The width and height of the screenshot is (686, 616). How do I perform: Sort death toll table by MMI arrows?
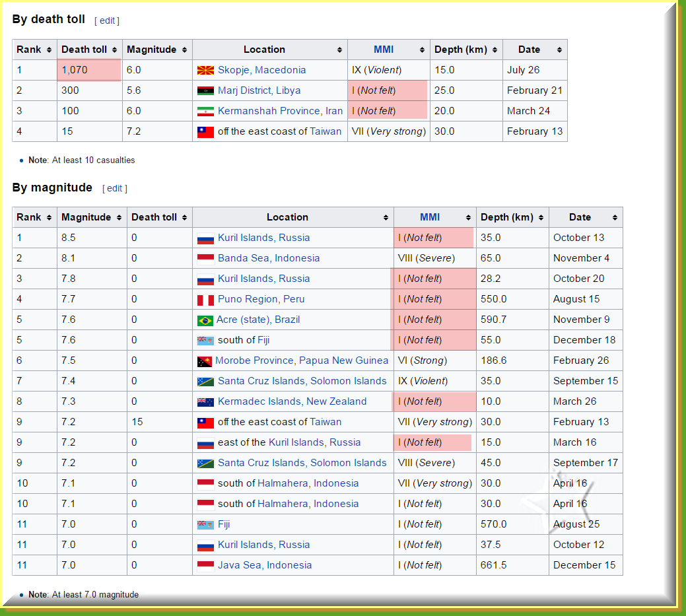[x=422, y=50]
